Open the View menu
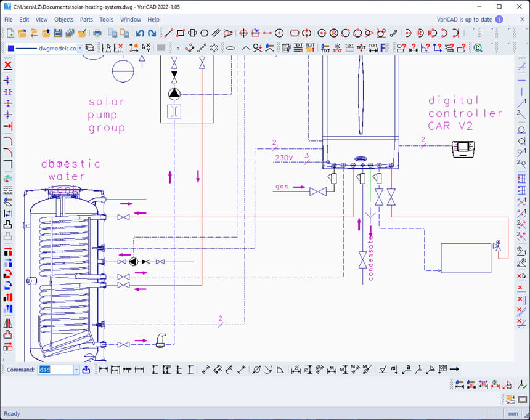This screenshot has height=420, width=530. 41,20
